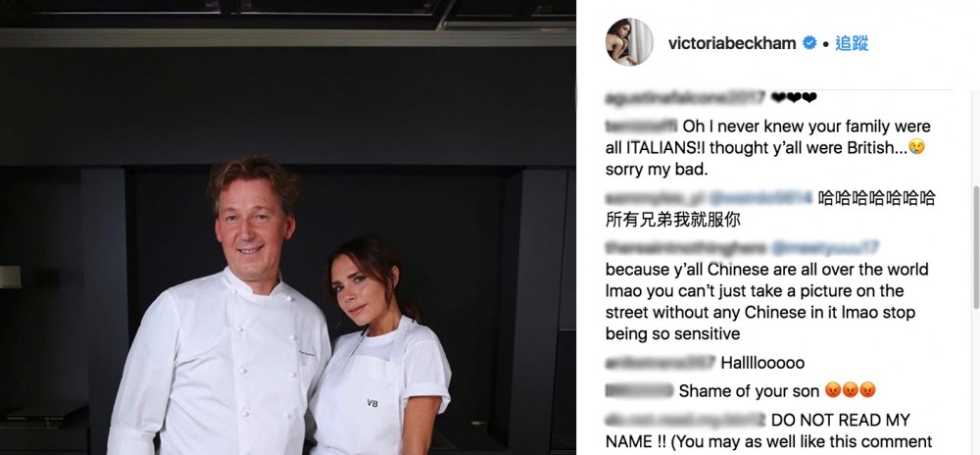Click the 'Halllooooo' comment text
Image resolution: width=980 pixels, height=455 pixels.
(762, 363)
